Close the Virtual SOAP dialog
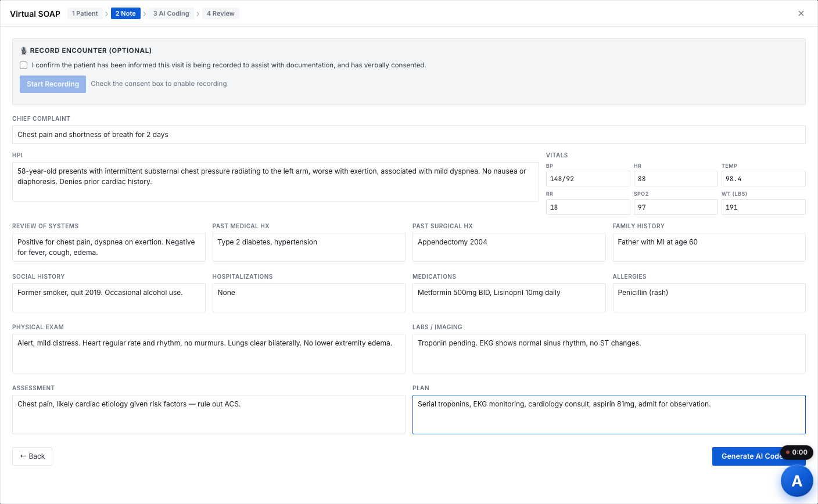 coord(801,13)
